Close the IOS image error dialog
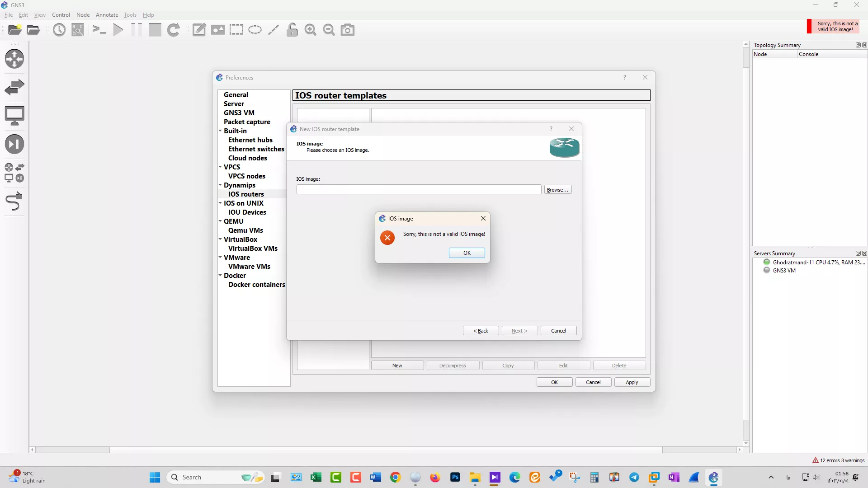Viewport: 868px width, 488px height. [483, 218]
